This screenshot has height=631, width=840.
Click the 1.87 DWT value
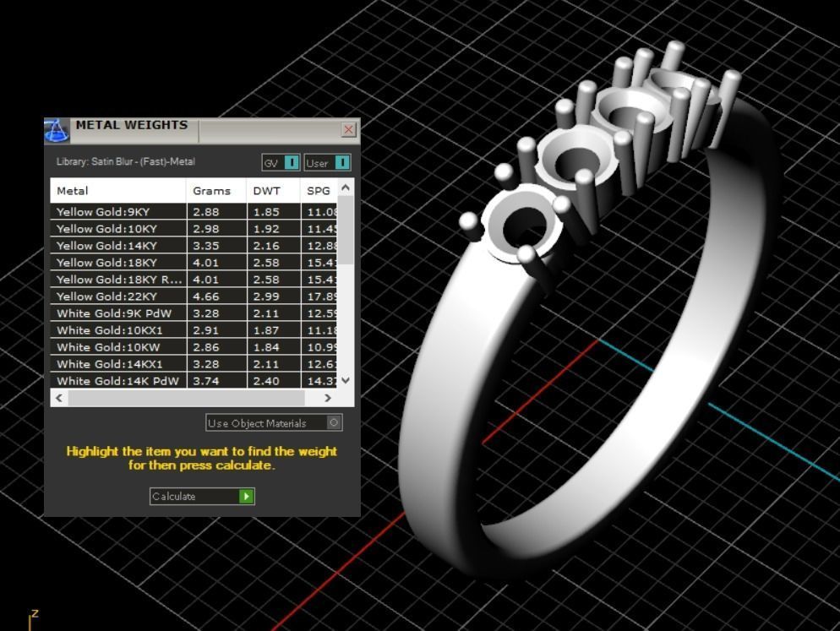coord(266,330)
